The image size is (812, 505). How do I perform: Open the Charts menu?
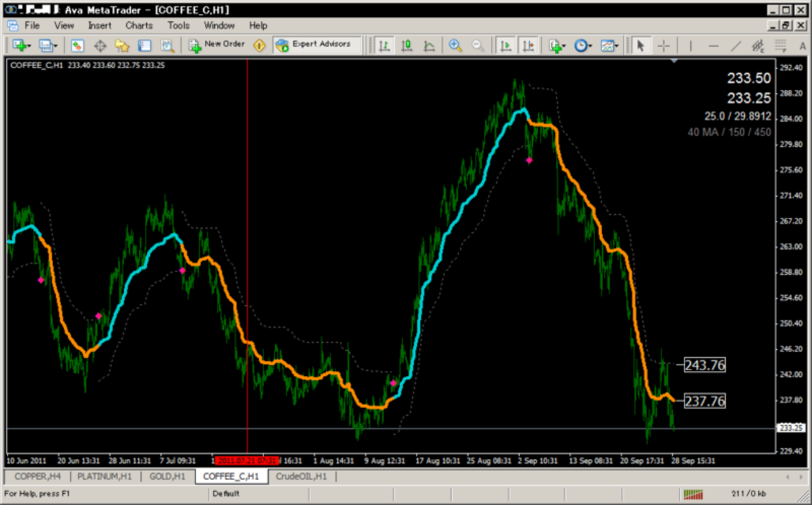pos(139,26)
